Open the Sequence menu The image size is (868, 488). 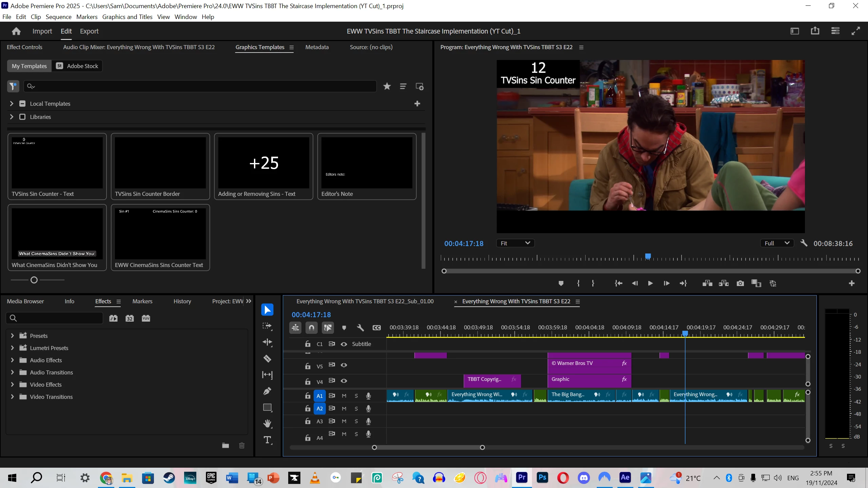58,17
